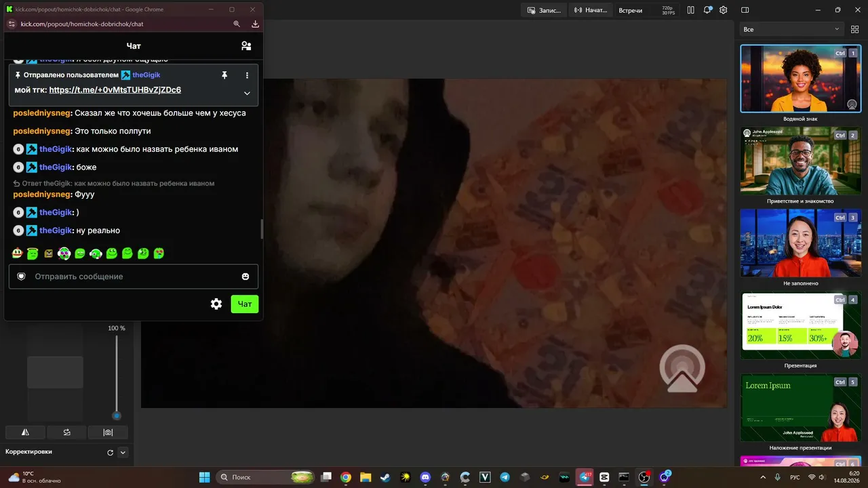Insert the first burger-face emote

tap(18, 253)
